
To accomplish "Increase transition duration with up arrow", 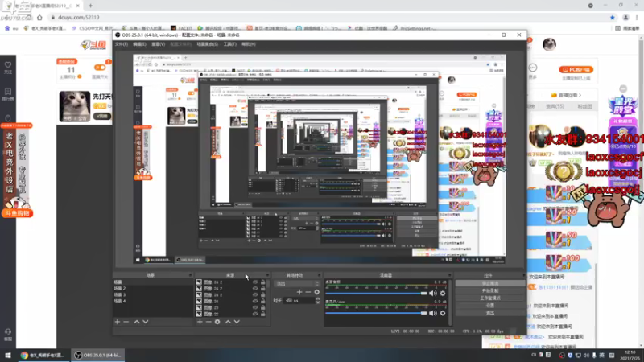I will point(318,298).
